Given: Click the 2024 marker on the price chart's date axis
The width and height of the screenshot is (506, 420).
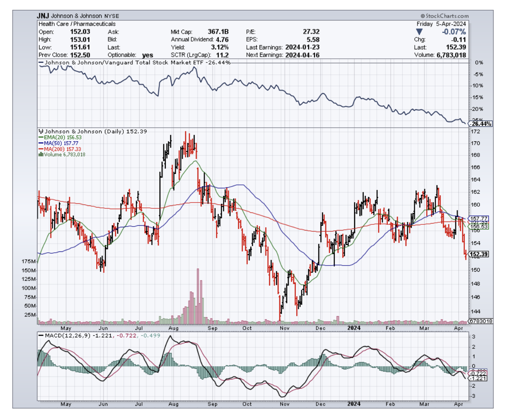Looking at the screenshot, I should tap(354, 328).
